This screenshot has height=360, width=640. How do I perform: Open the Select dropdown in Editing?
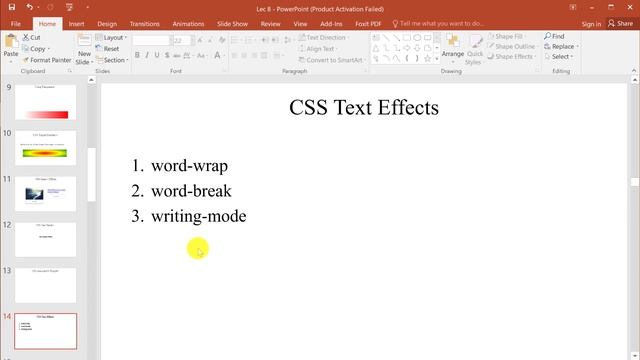point(559,57)
